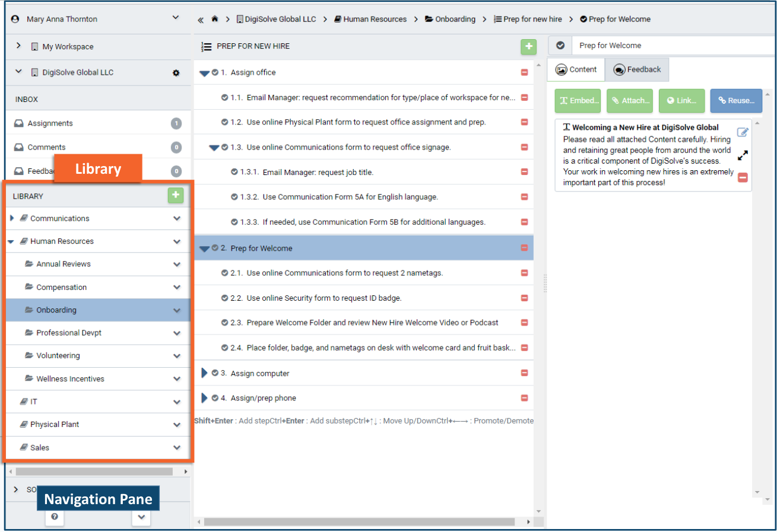Screen dimensions: 777x532
Task: Delete substep 1.2 Physical Plant form
Action: click(524, 122)
